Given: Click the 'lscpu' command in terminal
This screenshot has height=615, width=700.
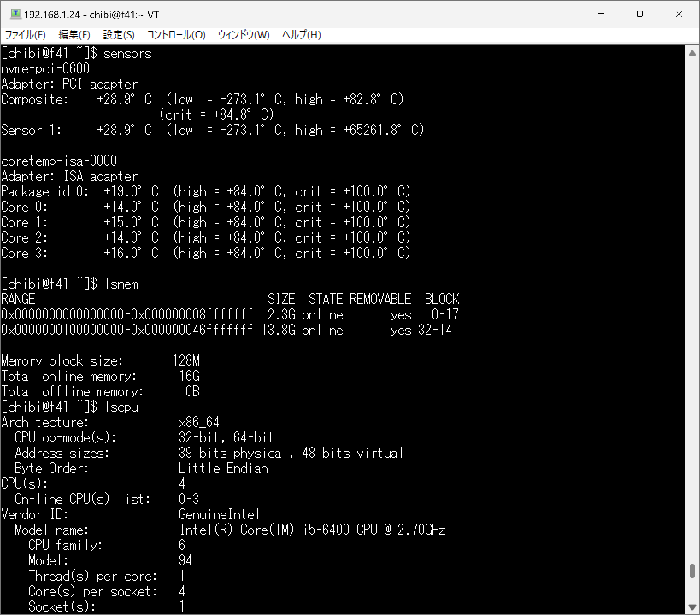Looking at the screenshot, I should coord(122,407).
